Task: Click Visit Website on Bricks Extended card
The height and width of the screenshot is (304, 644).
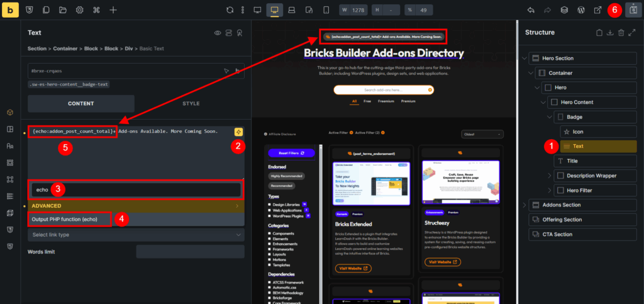Action: [x=353, y=268]
